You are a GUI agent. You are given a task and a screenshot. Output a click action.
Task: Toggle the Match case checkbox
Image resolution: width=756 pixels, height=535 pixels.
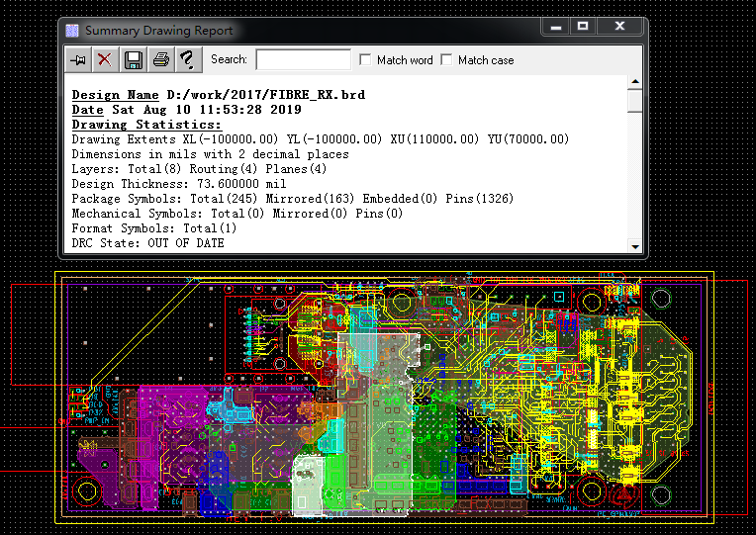click(447, 60)
